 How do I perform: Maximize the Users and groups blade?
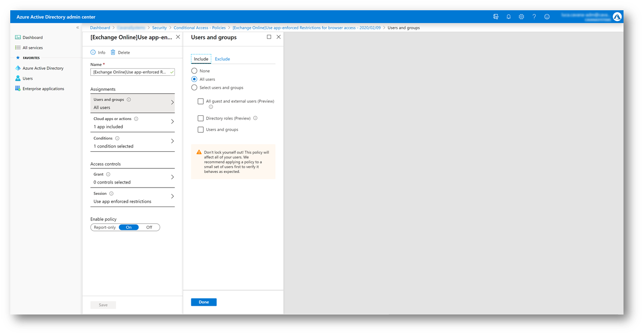coord(269,37)
